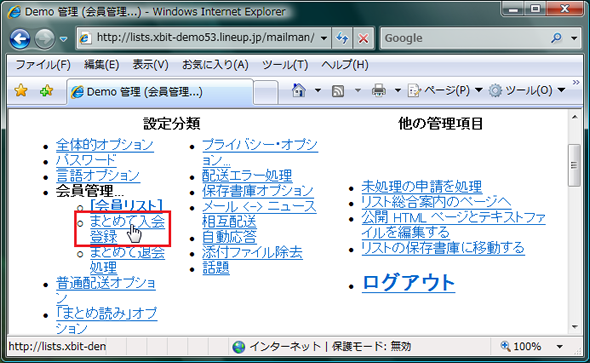Click the RSS feeds icon
The height and width of the screenshot is (363, 590).
point(338,91)
